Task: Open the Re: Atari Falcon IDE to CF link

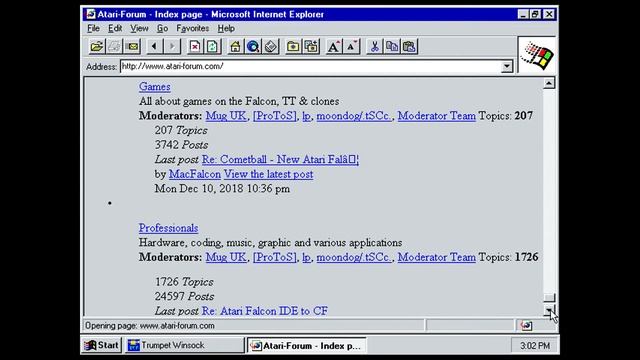Action: pyautogui.click(x=265, y=311)
